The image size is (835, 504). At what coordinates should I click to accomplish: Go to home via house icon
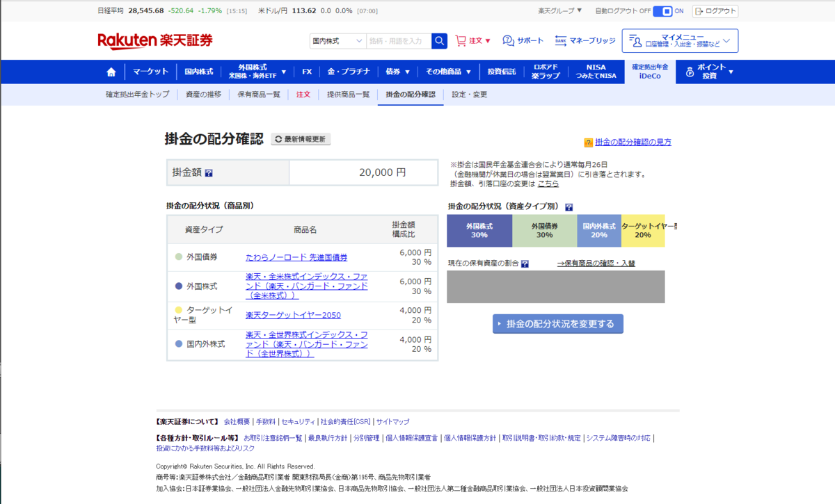(111, 72)
